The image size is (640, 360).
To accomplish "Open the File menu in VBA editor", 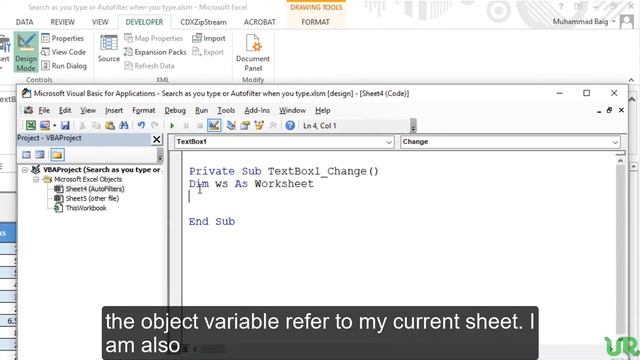I will pyautogui.click(x=44, y=111).
